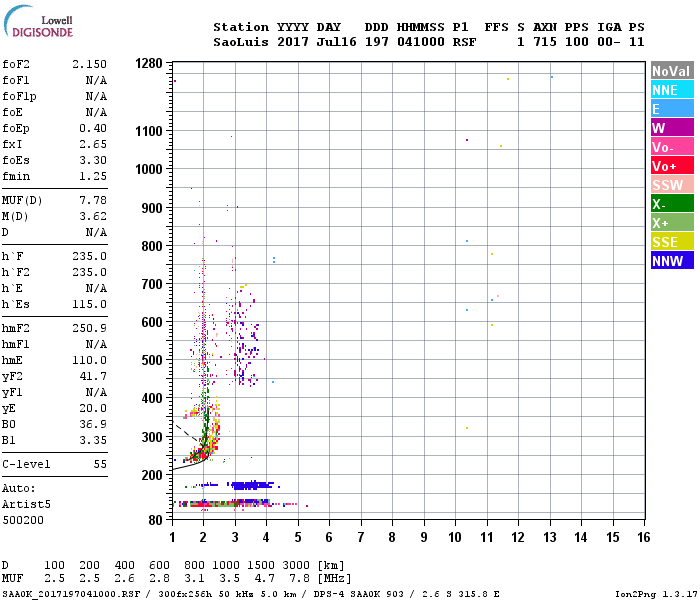Click the Lowell Digisonde logo

[x=38, y=22]
